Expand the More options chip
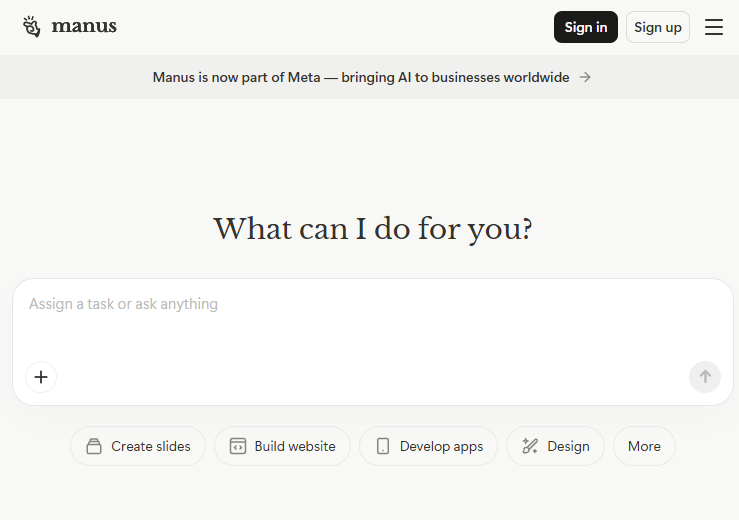The width and height of the screenshot is (739, 520). pyautogui.click(x=644, y=447)
